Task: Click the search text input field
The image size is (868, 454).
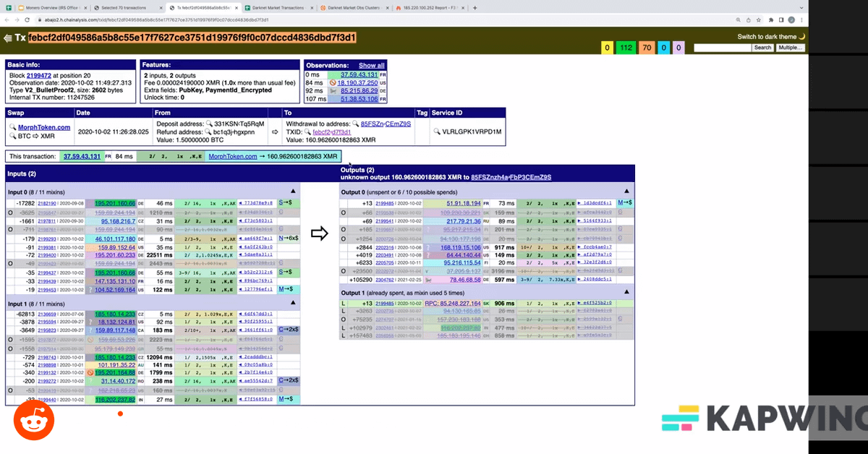Action: pyautogui.click(x=721, y=48)
